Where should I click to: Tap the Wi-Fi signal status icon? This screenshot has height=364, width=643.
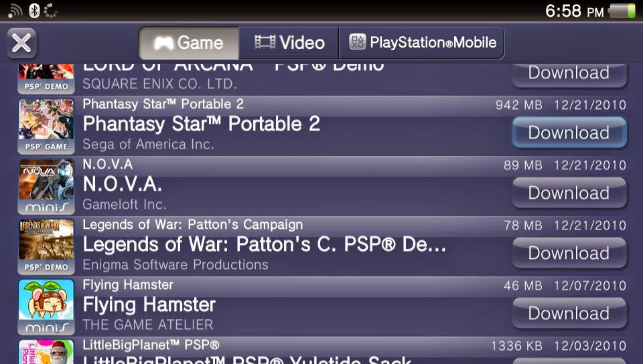(x=15, y=11)
